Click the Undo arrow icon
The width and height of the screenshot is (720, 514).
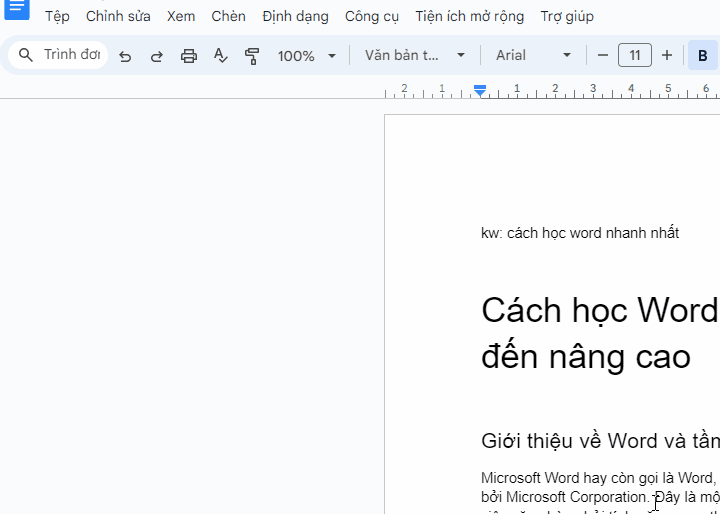click(125, 56)
